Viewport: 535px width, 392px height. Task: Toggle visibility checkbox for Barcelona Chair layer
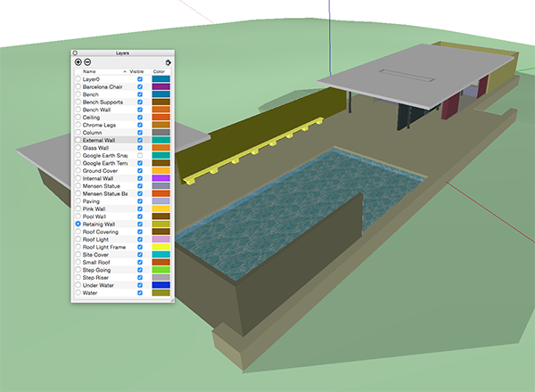pos(140,86)
